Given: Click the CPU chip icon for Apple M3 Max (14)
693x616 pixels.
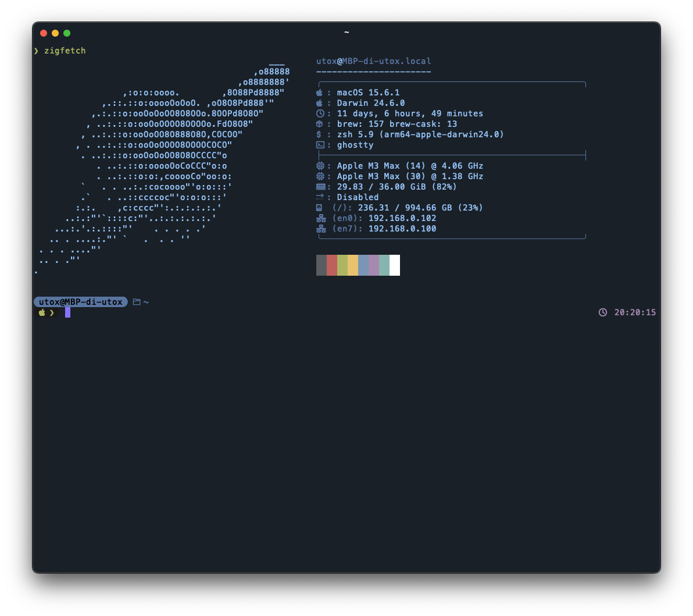Looking at the screenshot, I should (319, 165).
